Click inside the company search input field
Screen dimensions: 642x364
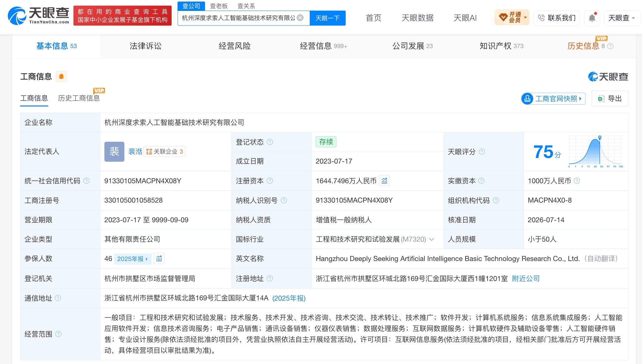click(239, 18)
